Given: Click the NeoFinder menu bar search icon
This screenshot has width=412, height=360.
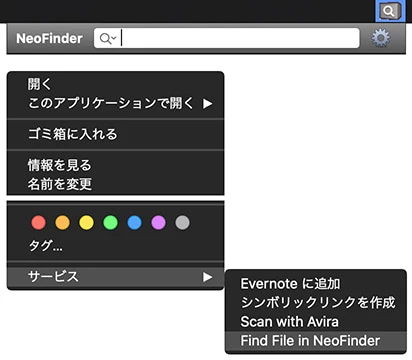Looking at the screenshot, I should pos(390,11).
